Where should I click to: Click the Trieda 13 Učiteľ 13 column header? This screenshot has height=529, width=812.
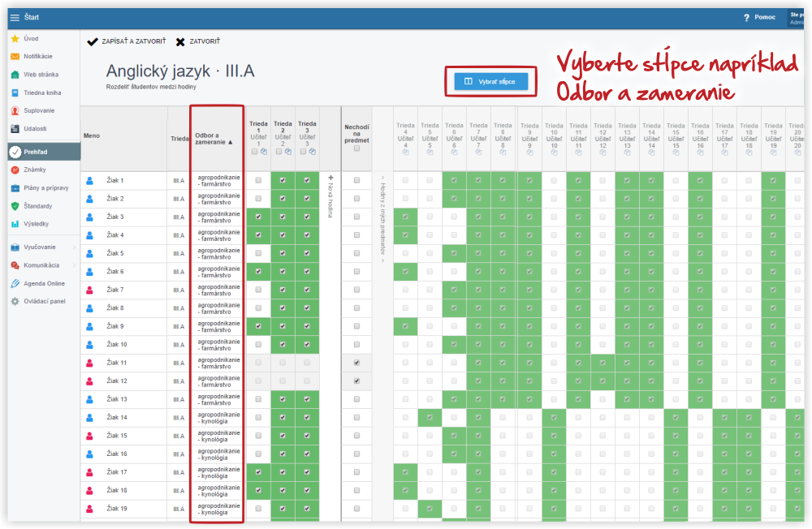pos(627,139)
